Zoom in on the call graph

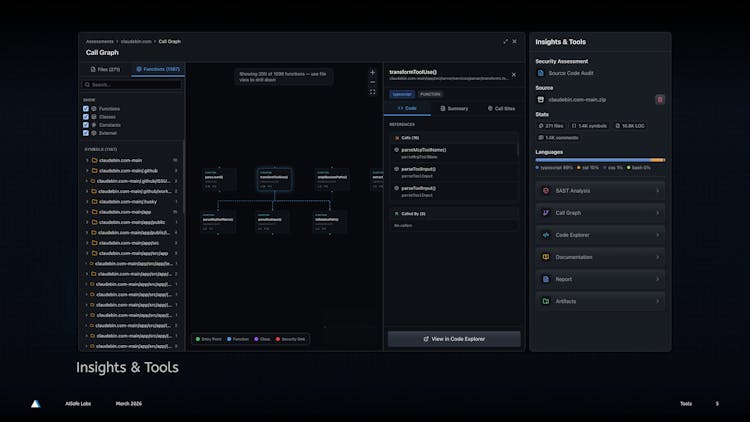pyautogui.click(x=373, y=72)
